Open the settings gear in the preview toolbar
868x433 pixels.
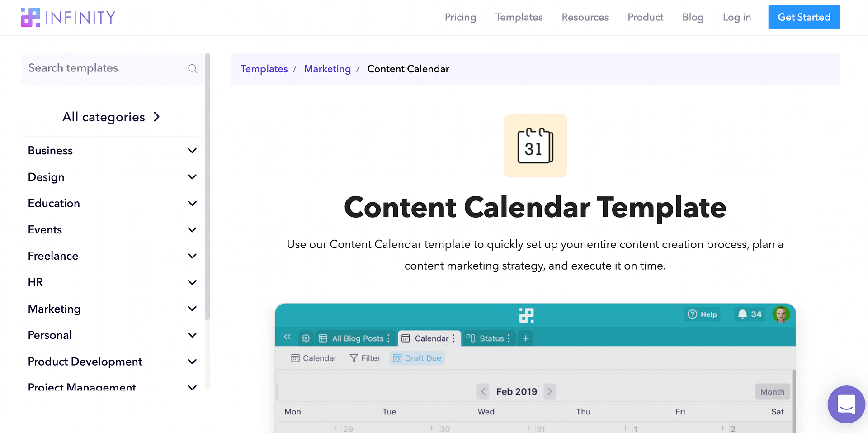point(306,338)
